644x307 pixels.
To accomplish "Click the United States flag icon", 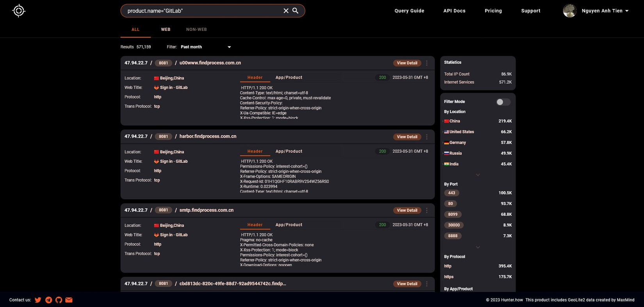I will (x=447, y=132).
